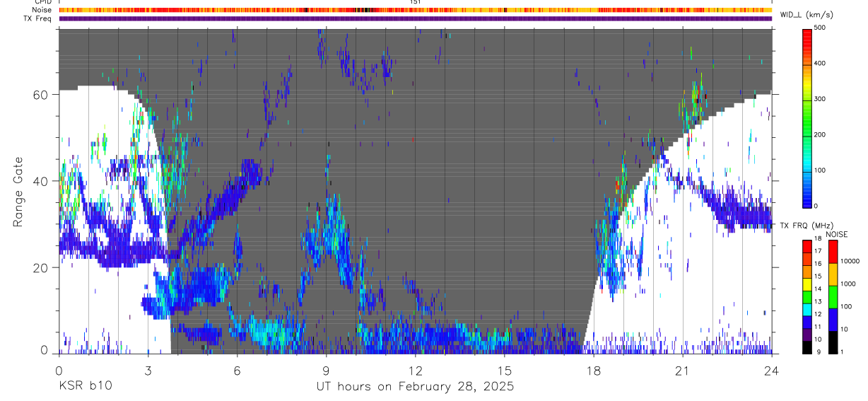
Task: Select the 'TX Freq' row label at top
Action: (37, 18)
